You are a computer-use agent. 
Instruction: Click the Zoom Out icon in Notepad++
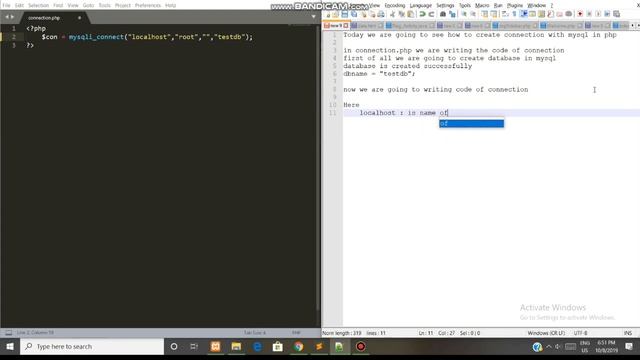tap(473, 14)
